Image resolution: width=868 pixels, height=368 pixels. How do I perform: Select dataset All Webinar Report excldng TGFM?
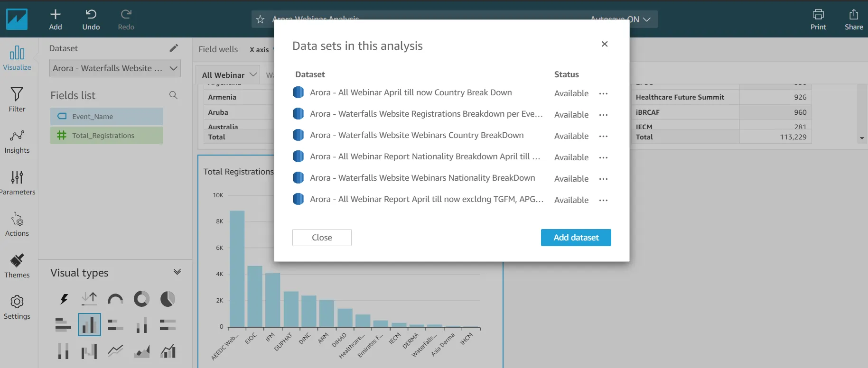pos(427,199)
